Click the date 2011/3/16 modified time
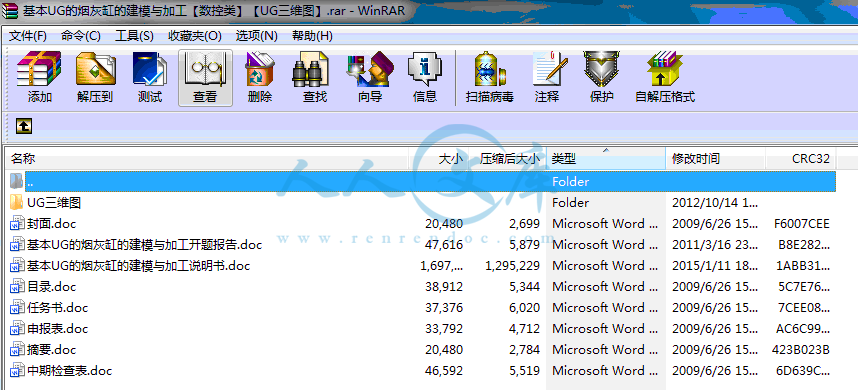 pos(715,245)
